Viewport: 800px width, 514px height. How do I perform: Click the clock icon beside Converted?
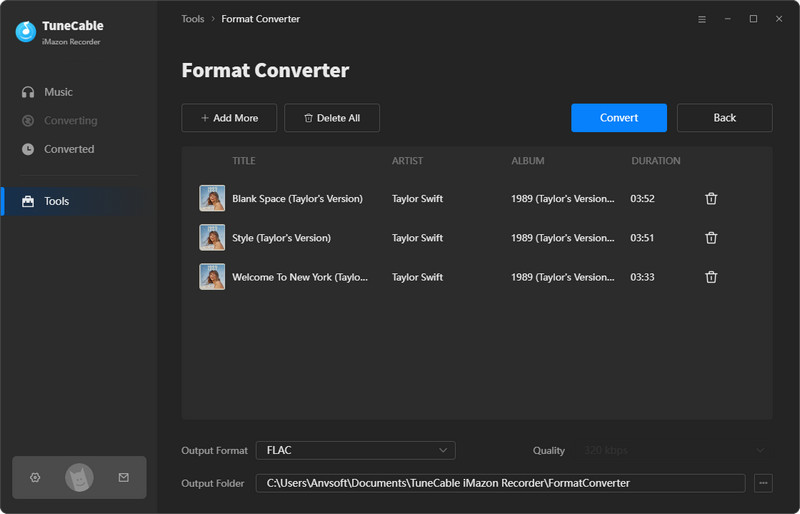click(x=28, y=149)
